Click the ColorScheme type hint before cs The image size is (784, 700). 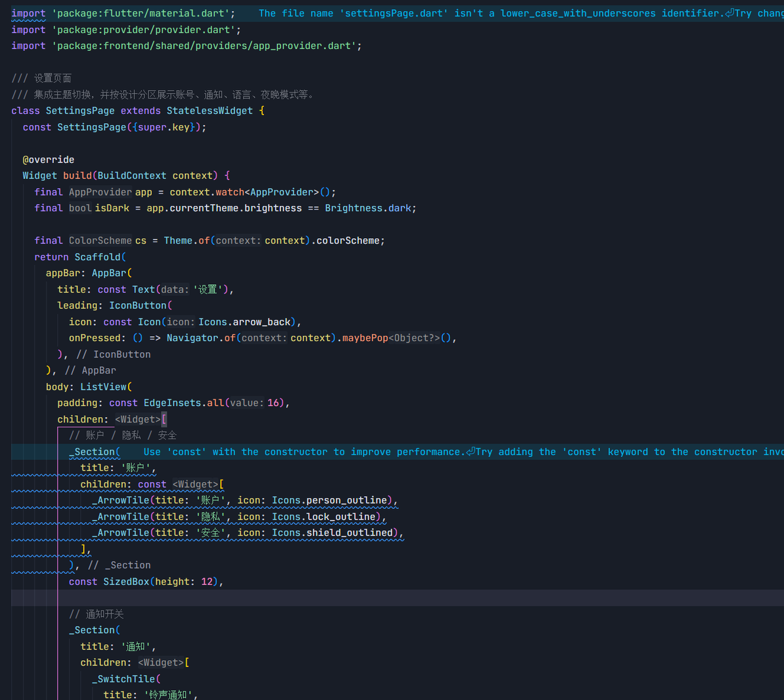(x=100, y=241)
